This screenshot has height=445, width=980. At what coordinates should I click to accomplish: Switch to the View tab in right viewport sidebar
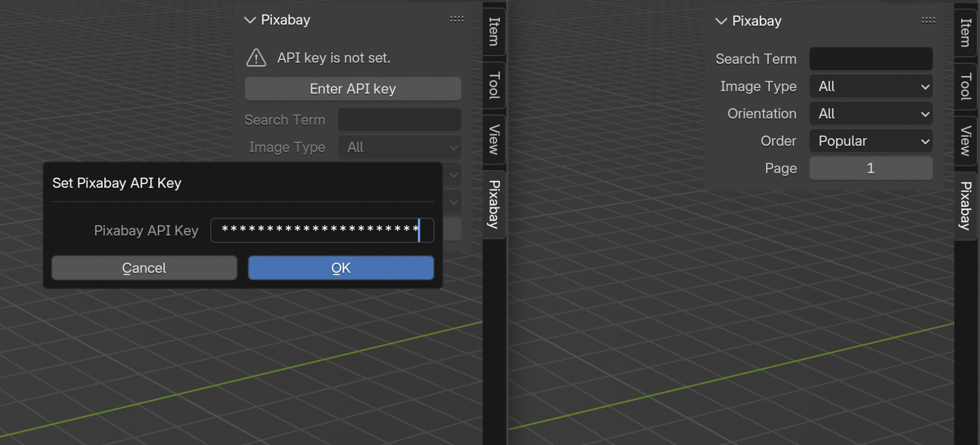coord(965,140)
